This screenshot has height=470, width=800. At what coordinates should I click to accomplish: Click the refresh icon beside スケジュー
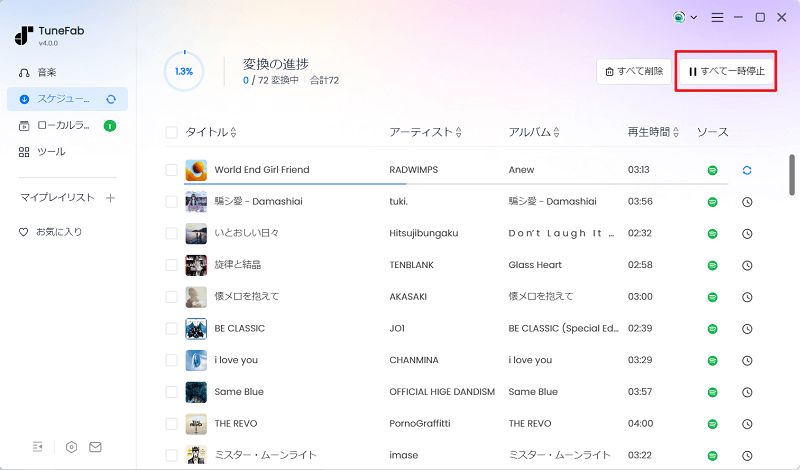[x=111, y=99]
